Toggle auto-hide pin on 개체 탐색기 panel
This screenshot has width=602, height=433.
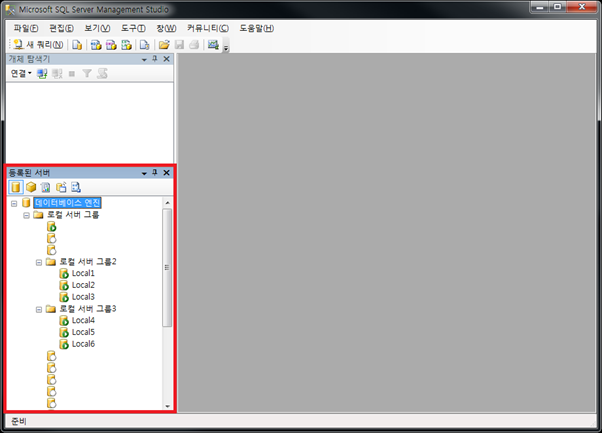pos(155,59)
